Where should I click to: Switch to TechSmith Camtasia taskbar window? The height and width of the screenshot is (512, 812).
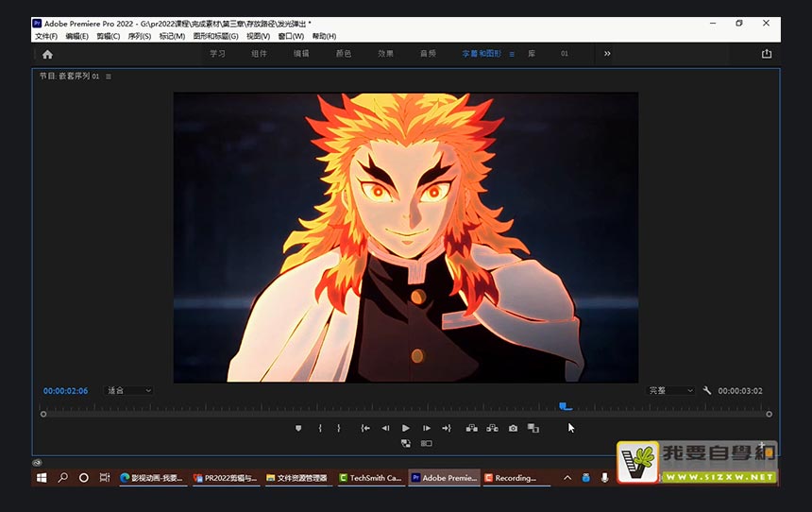[371, 478]
